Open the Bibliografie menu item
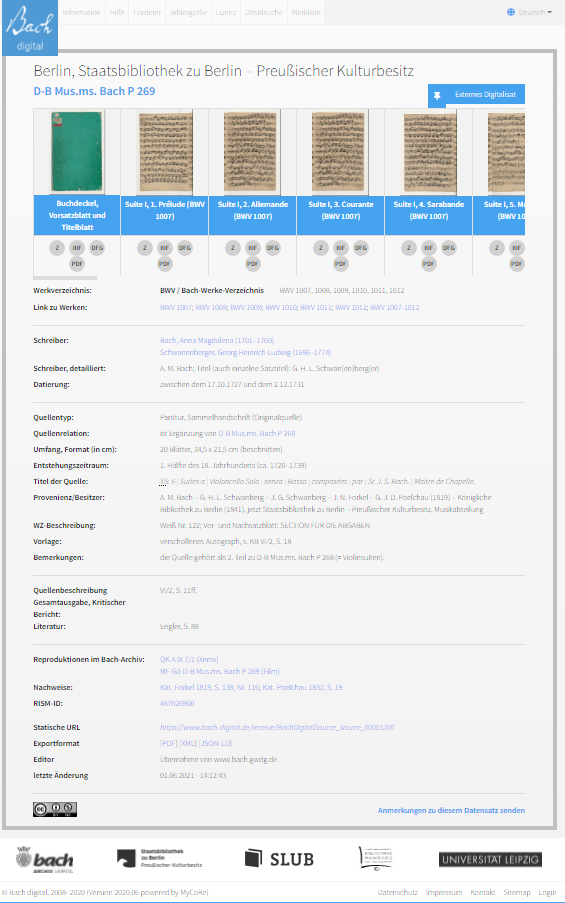565x903 pixels. [x=188, y=12]
